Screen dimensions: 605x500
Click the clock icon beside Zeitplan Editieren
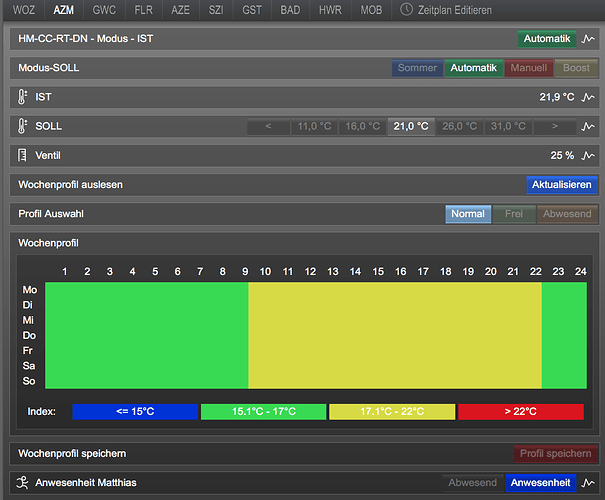click(406, 9)
